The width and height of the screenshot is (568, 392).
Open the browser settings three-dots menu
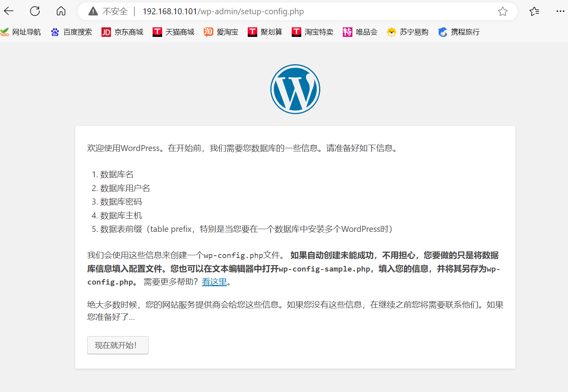(x=560, y=11)
